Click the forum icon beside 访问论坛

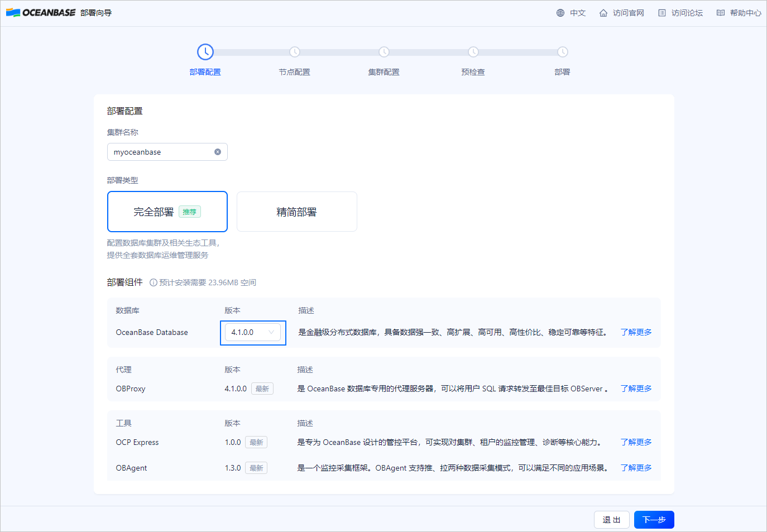pyautogui.click(x=663, y=12)
